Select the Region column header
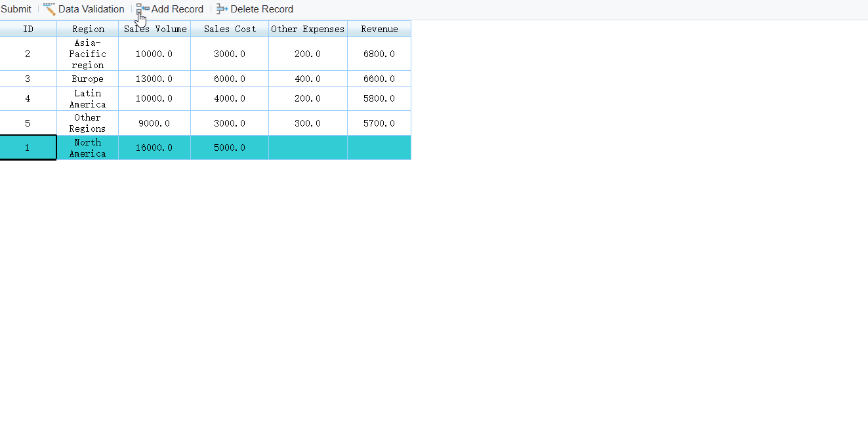 tap(87, 29)
